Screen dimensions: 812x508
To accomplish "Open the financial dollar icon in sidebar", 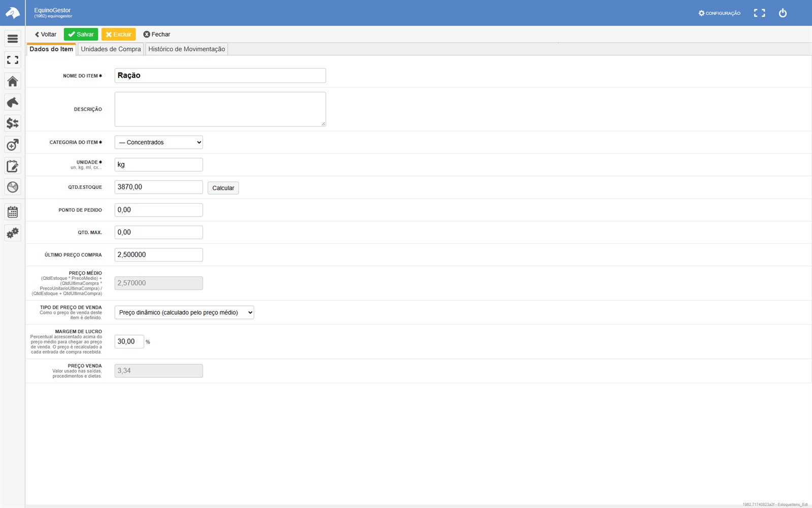I will [x=13, y=123].
